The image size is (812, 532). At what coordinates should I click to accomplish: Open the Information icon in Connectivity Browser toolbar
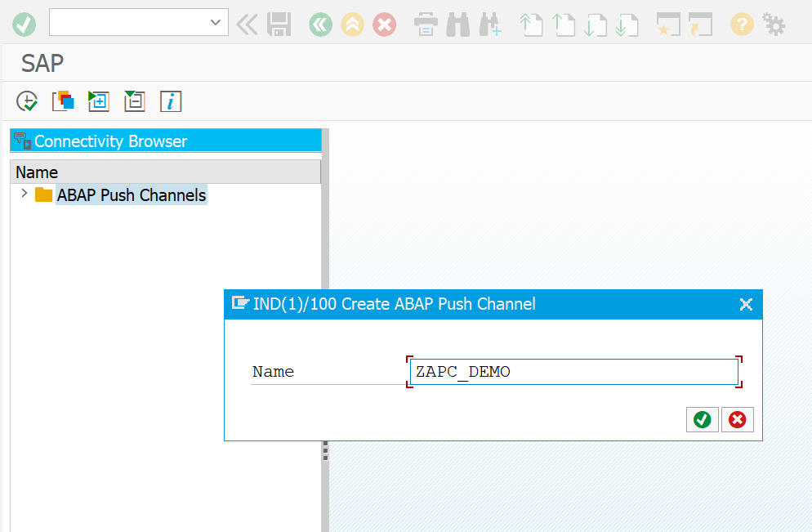click(x=171, y=101)
